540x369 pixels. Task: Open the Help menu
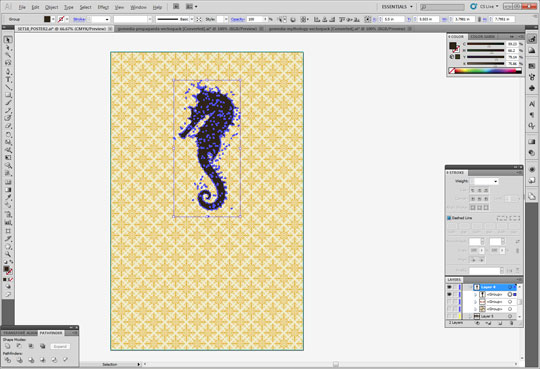pos(157,7)
